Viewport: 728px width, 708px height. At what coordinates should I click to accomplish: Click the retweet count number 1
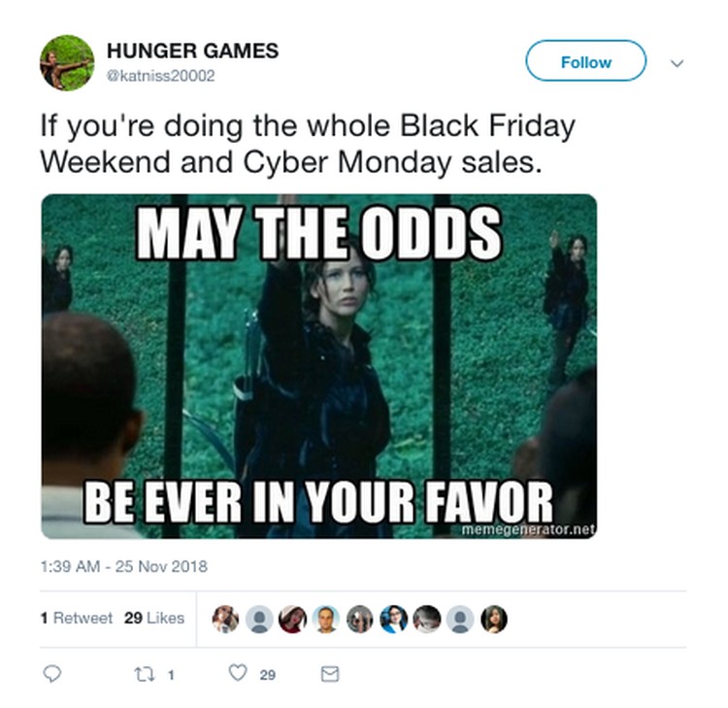click(171, 675)
